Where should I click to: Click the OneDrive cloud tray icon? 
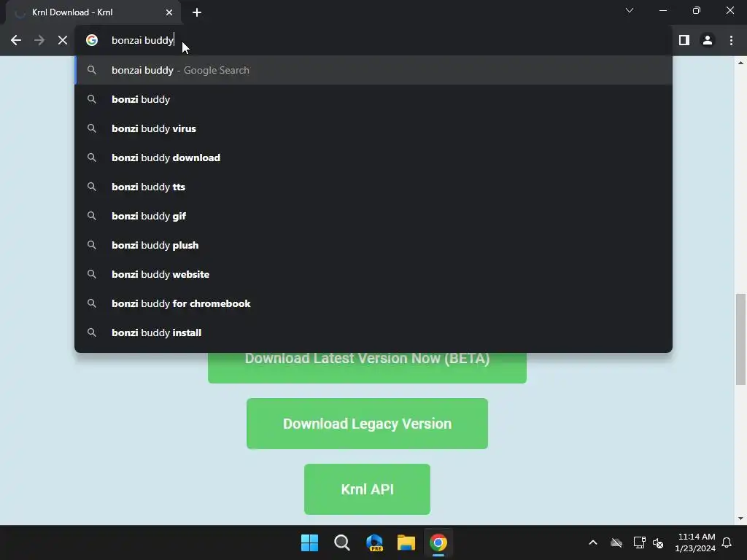pos(616,542)
